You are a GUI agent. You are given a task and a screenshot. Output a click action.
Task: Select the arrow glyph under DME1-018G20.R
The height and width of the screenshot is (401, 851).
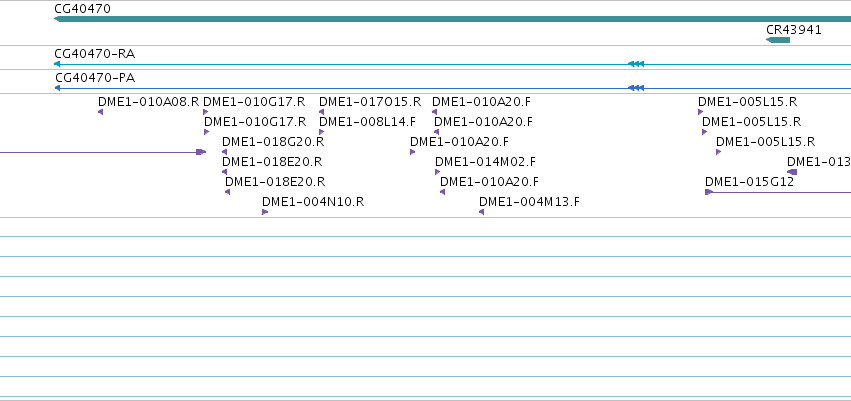(225, 152)
